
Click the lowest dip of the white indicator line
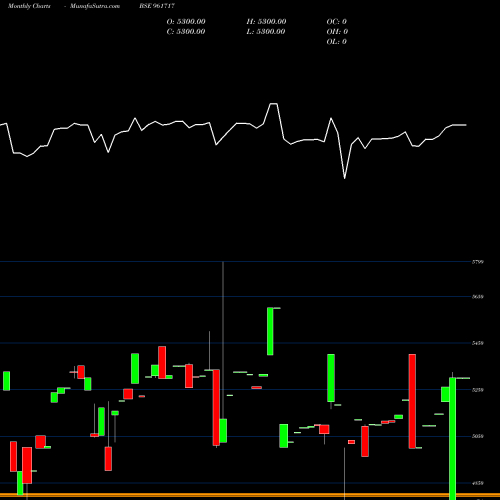(x=345, y=178)
